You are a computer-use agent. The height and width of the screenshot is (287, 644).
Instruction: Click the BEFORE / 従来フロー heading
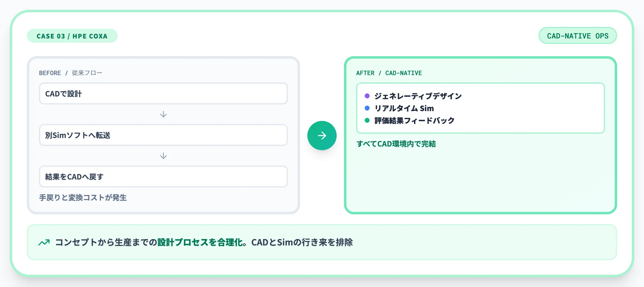coord(70,73)
